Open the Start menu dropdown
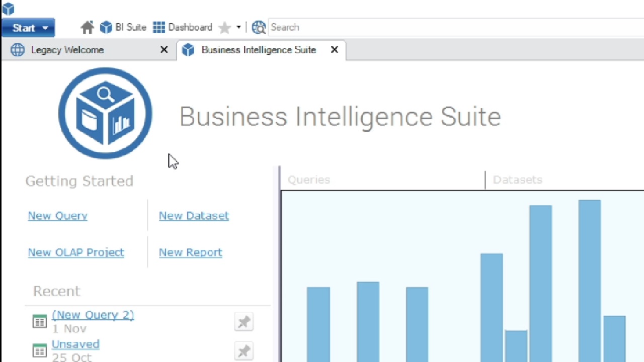 [28, 28]
